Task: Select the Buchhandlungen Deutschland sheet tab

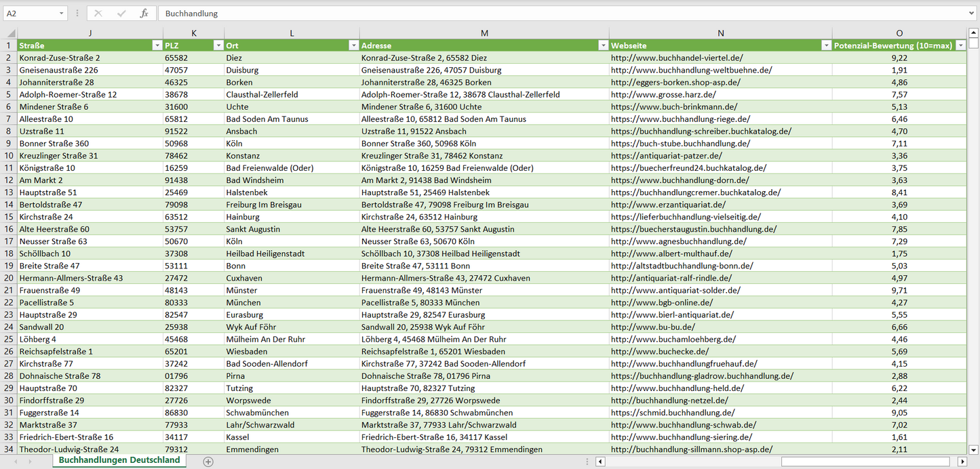Action: [119, 460]
